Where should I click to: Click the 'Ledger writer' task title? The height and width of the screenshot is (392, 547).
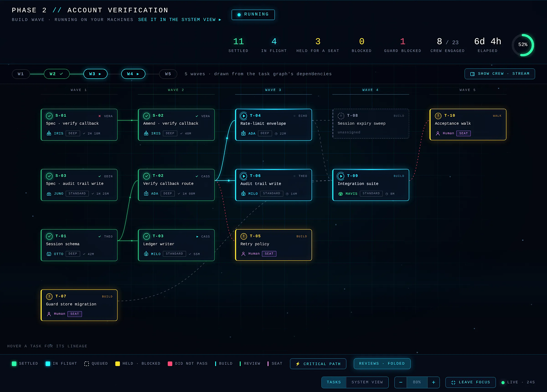158,244
